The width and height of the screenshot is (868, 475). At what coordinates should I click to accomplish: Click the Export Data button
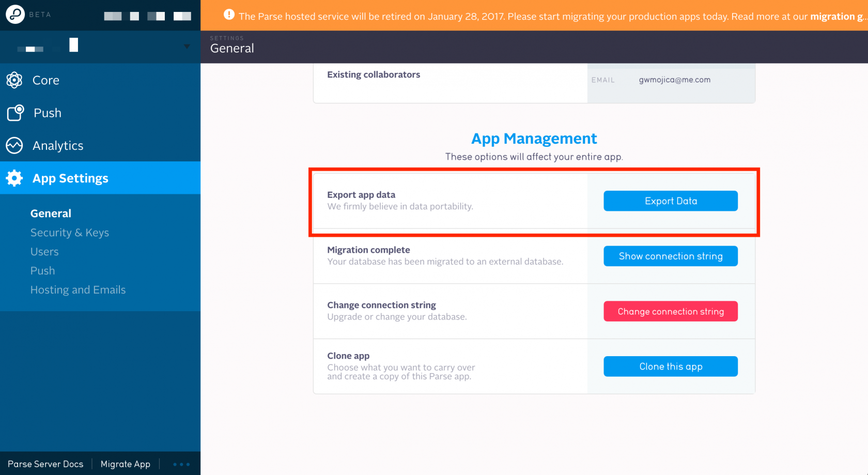point(671,201)
